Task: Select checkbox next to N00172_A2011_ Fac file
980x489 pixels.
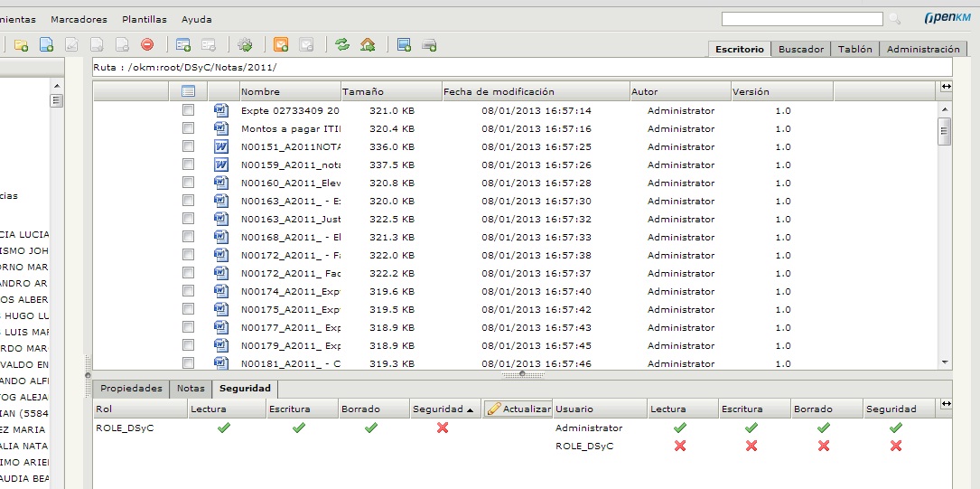Action: pyautogui.click(x=189, y=273)
